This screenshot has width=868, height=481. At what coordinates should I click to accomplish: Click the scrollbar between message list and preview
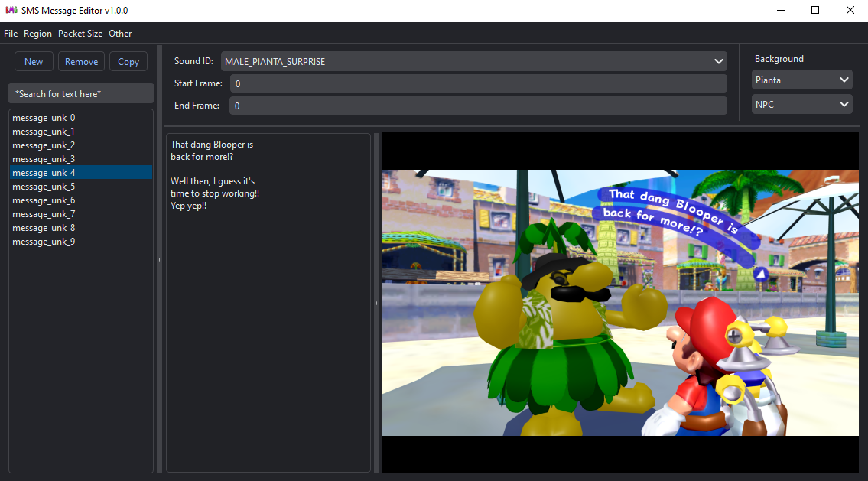click(x=159, y=260)
